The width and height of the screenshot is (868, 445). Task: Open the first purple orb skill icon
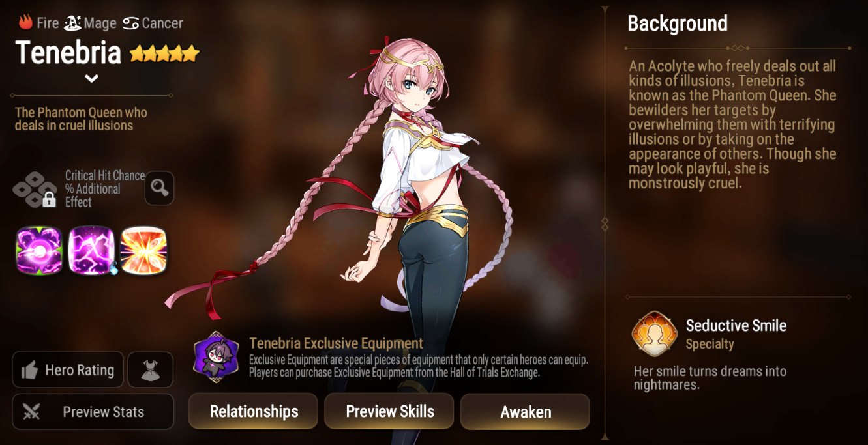coord(39,251)
